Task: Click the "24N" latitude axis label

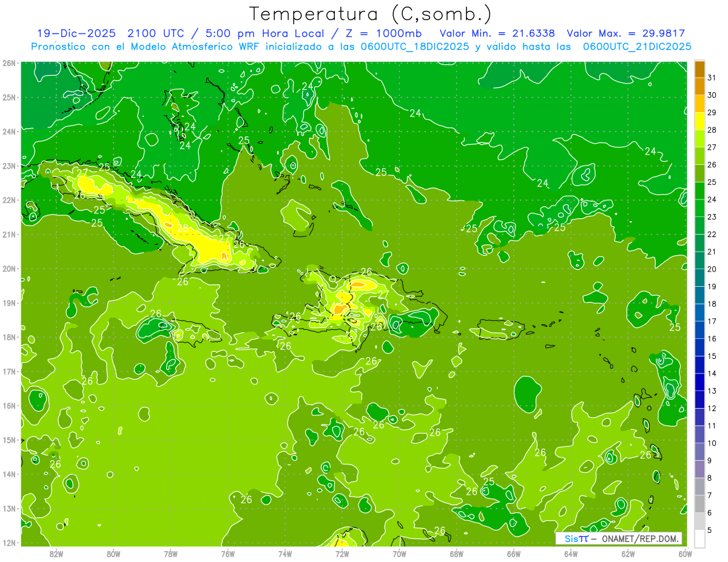Action: 8,132
